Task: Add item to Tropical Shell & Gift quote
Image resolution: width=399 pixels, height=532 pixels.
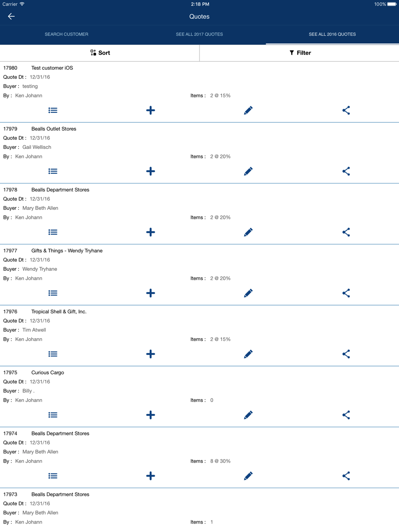Action: [x=150, y=354]
